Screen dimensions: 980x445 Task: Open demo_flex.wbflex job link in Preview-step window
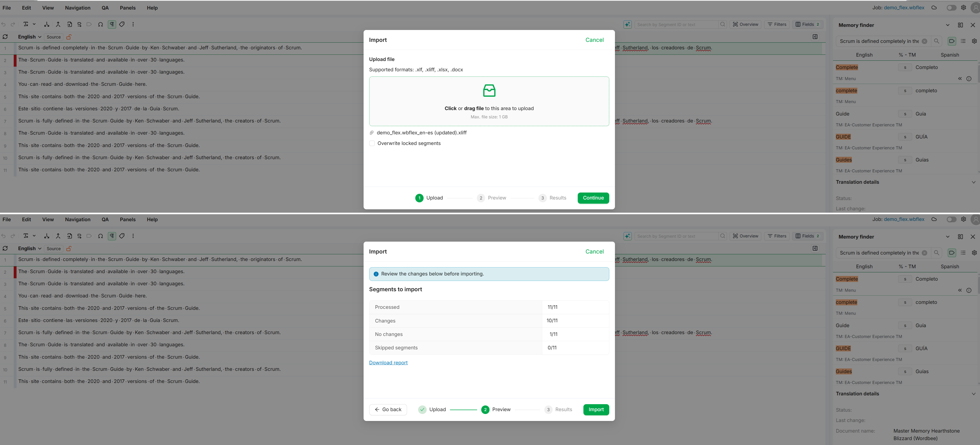(x=904, y=219)
